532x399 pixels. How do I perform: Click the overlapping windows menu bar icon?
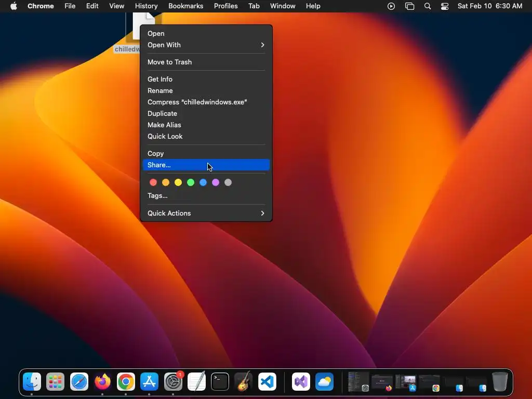tap(409, 6)
